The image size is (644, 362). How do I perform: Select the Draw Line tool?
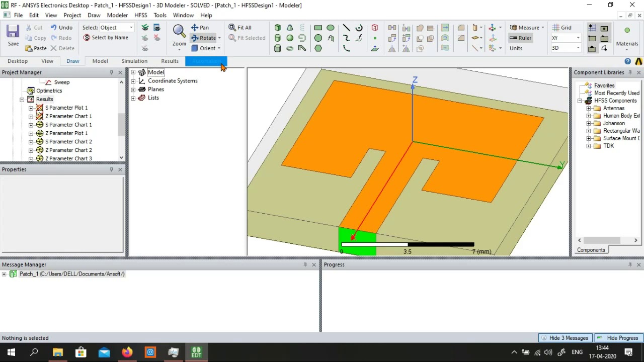pyautogui.click(x=346, y=28)
